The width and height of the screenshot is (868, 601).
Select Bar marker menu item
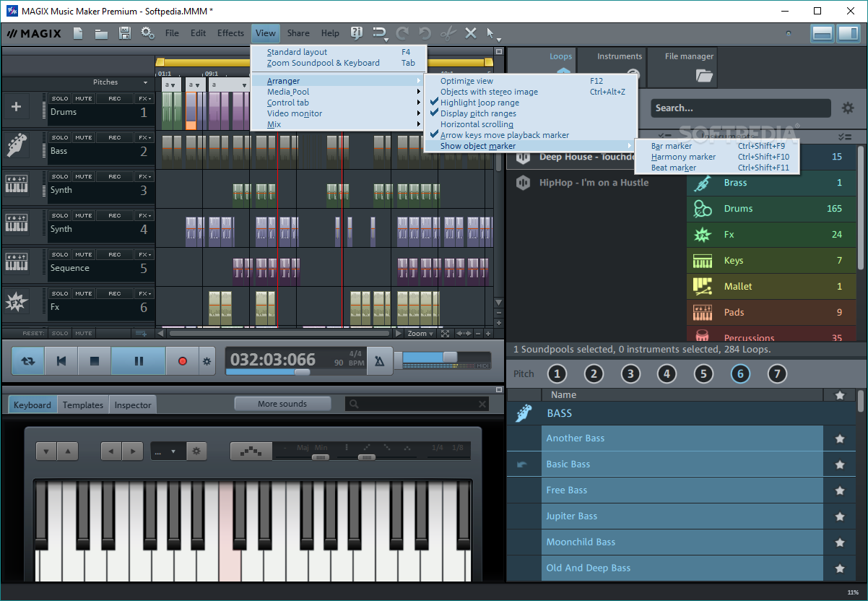coord(718,146)
